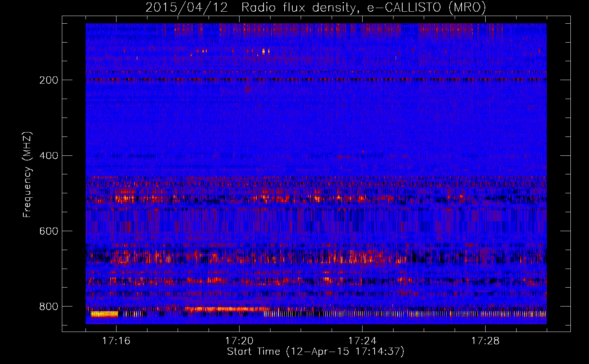Click the 17:16 time tick label
The width and height of the screenshot is (589, 364).
pos(116,341)
